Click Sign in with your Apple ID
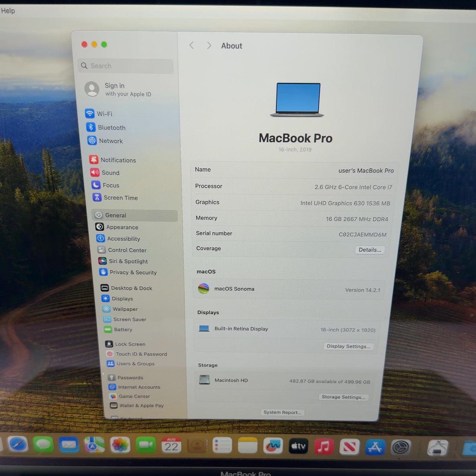The width and height of the screenshot is (476, 476). tap(119, 89)
